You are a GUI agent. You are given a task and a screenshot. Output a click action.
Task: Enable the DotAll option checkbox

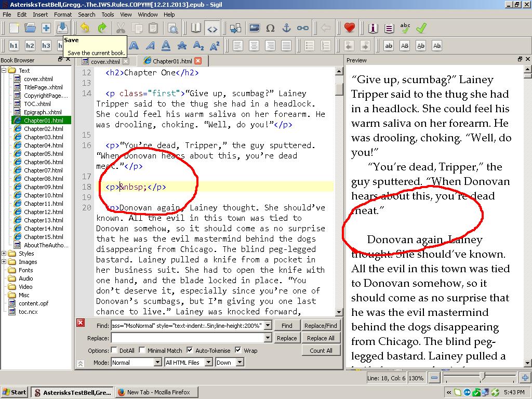(x=114, y=351)
